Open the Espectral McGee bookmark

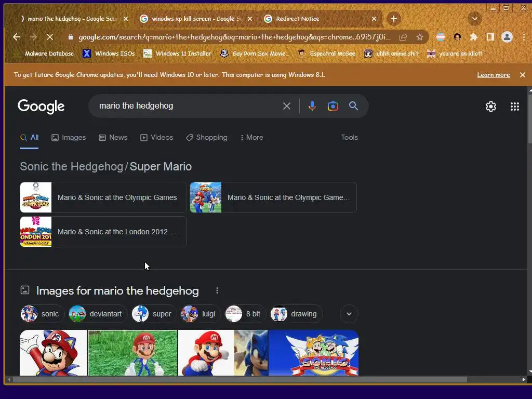[326, 54]
